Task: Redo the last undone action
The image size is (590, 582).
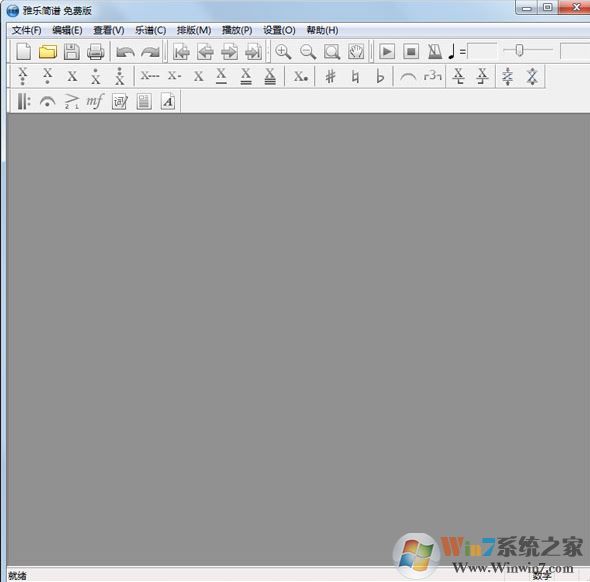Action: pos(151,52)
